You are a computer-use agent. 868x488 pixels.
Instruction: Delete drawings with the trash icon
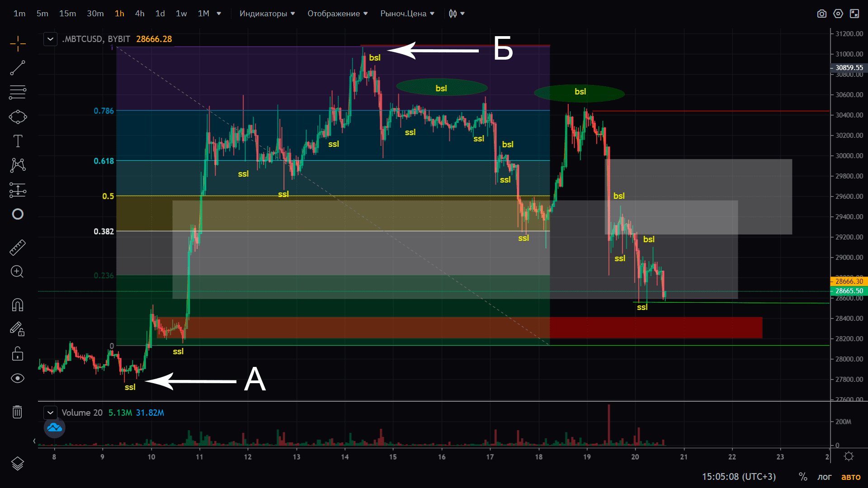[17, 412]
